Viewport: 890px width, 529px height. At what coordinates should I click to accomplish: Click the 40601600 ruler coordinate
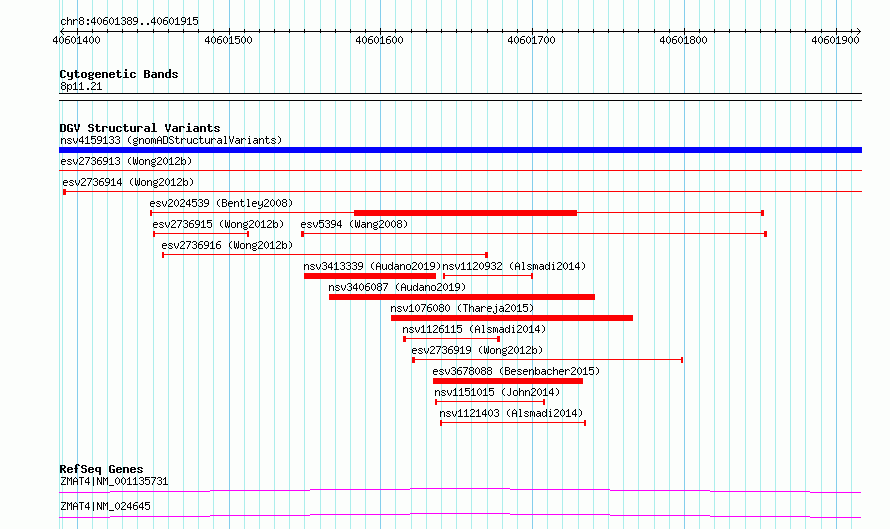379,40
